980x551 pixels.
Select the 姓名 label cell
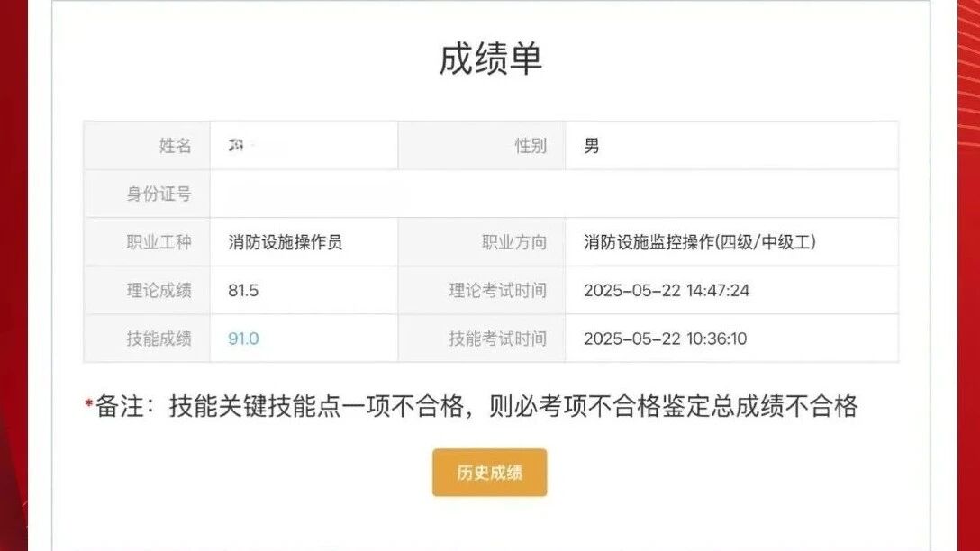[x=175, y=146]
